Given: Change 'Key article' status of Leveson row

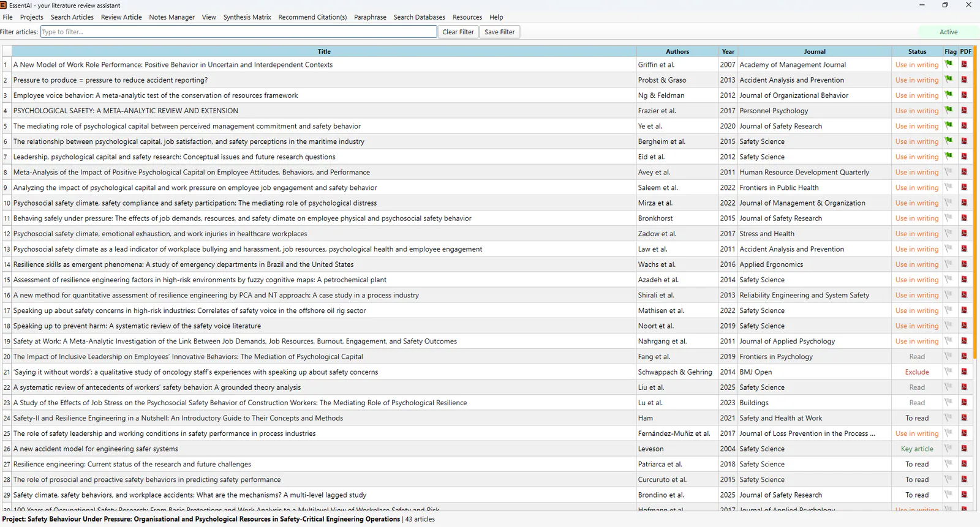Looking at the screenshot, I should click(x=917, y=449).
